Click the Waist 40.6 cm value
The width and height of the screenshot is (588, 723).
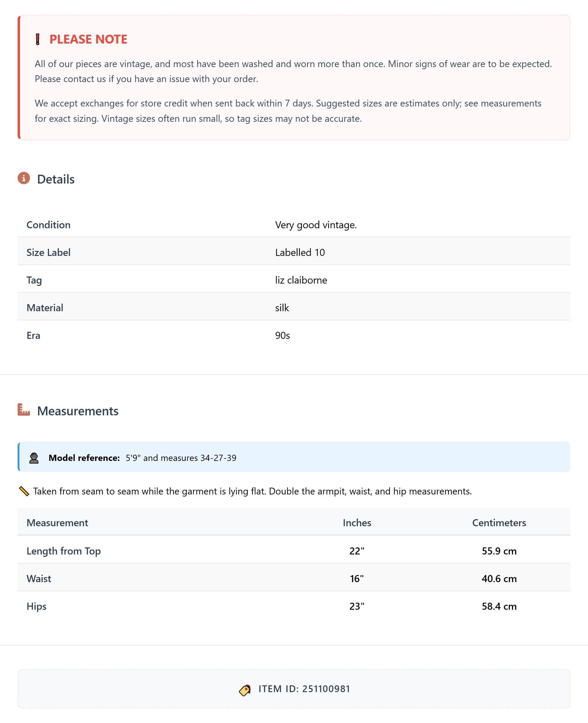tap(499, 579)
